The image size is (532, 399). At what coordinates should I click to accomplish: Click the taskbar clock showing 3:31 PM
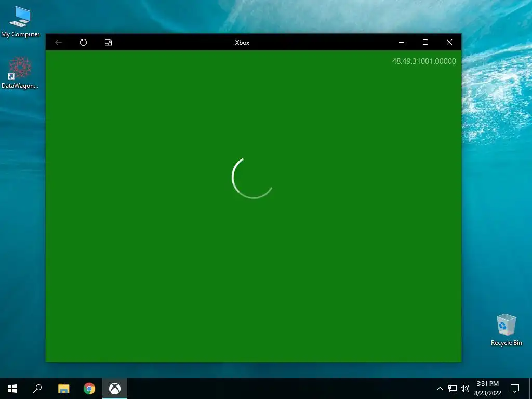[x=487, y=389]
